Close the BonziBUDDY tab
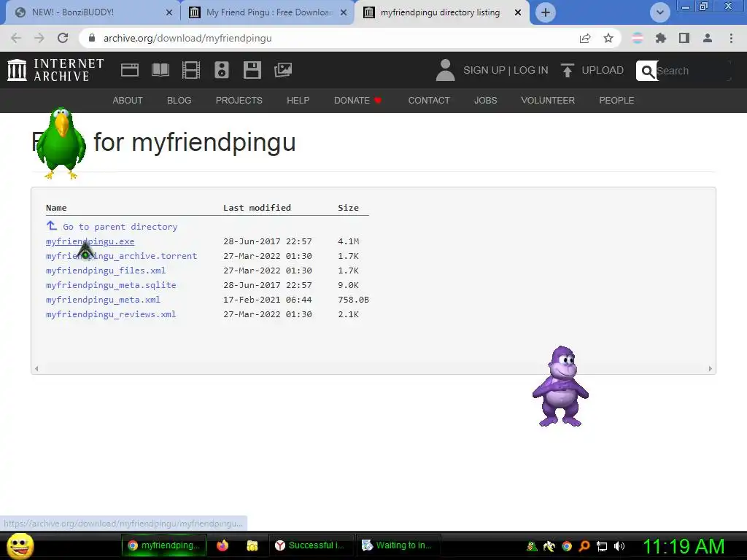Image resolution: width=747 pixels, height=560 pixels. click(x=169, y=12)
